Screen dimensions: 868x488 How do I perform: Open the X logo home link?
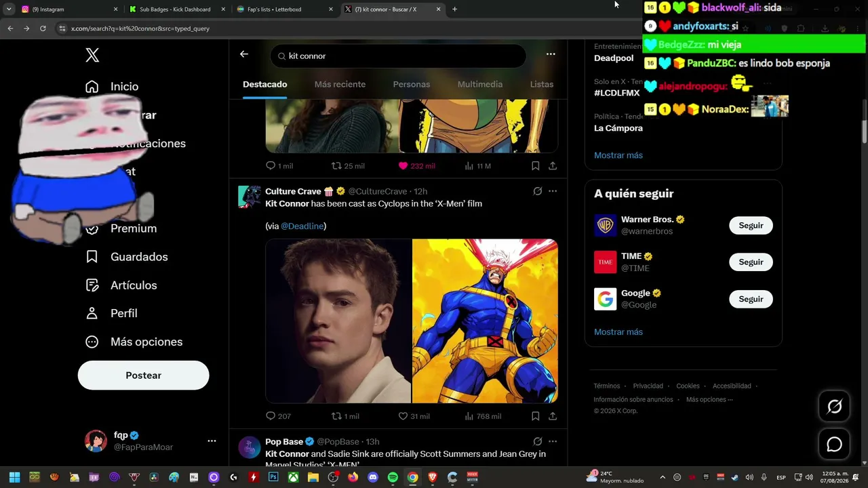92,56
